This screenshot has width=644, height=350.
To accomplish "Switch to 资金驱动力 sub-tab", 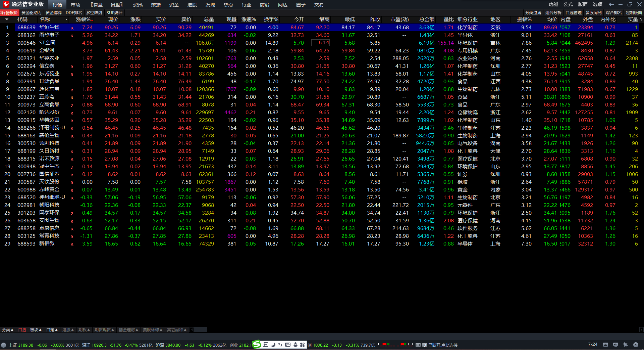I will [x=32, y=12].
